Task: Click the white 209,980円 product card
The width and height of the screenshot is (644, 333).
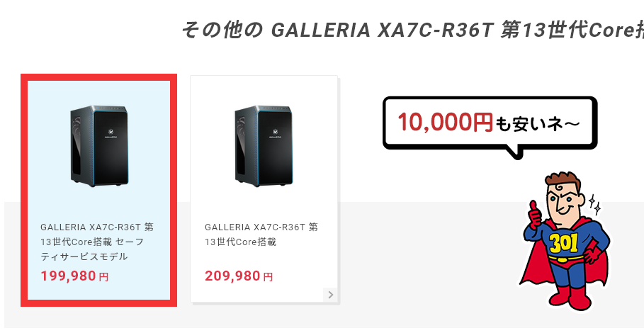Action: 264,189
